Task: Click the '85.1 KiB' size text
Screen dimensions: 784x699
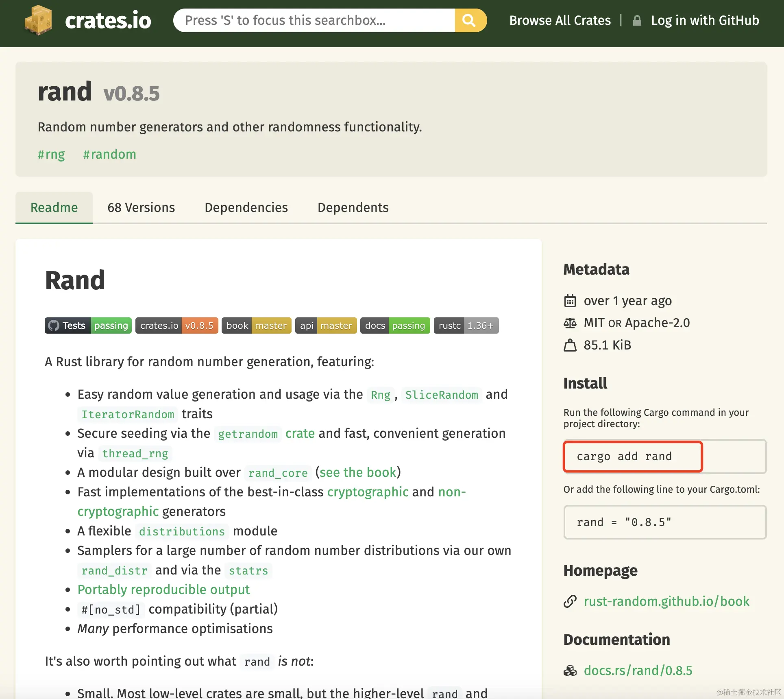Action: pos(608,345)
